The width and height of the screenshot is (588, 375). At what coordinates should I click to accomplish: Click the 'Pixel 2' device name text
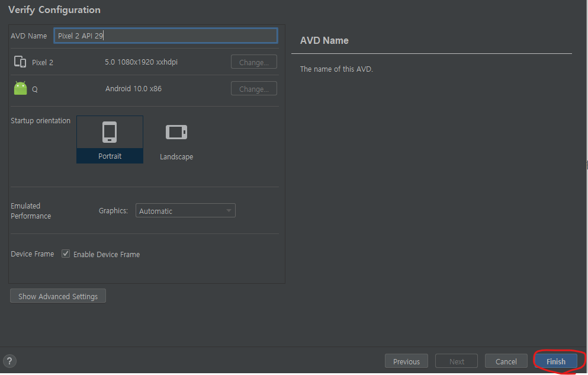[x=43, y=63]
